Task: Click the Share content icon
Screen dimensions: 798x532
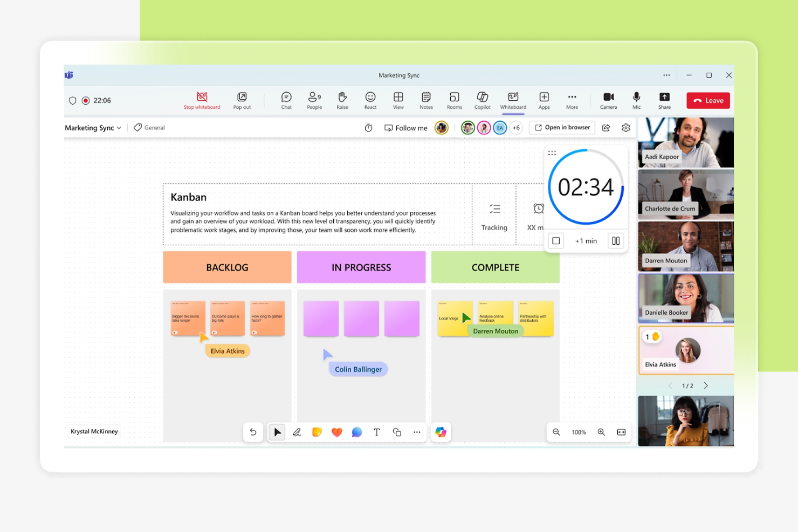Action: click(664, 97)
